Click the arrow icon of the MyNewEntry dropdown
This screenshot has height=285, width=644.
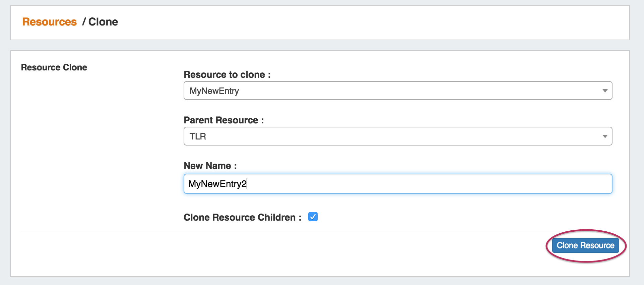click(605, 91)
